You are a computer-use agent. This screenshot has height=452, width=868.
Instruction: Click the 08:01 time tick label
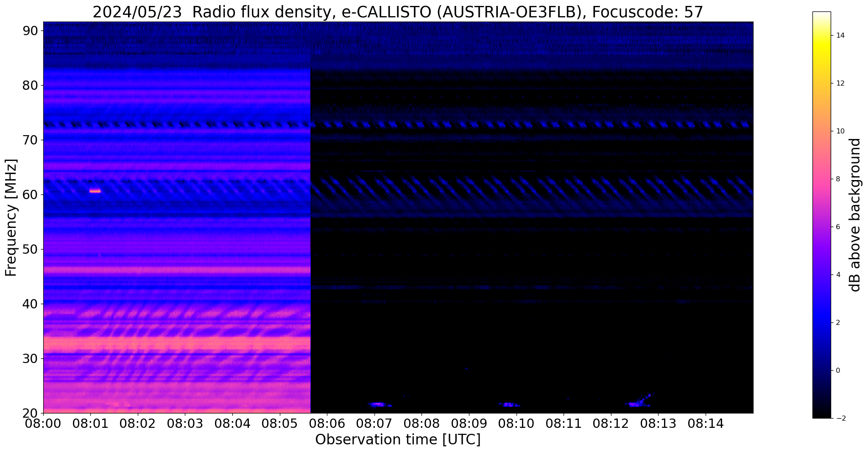(x=90, y=424)
